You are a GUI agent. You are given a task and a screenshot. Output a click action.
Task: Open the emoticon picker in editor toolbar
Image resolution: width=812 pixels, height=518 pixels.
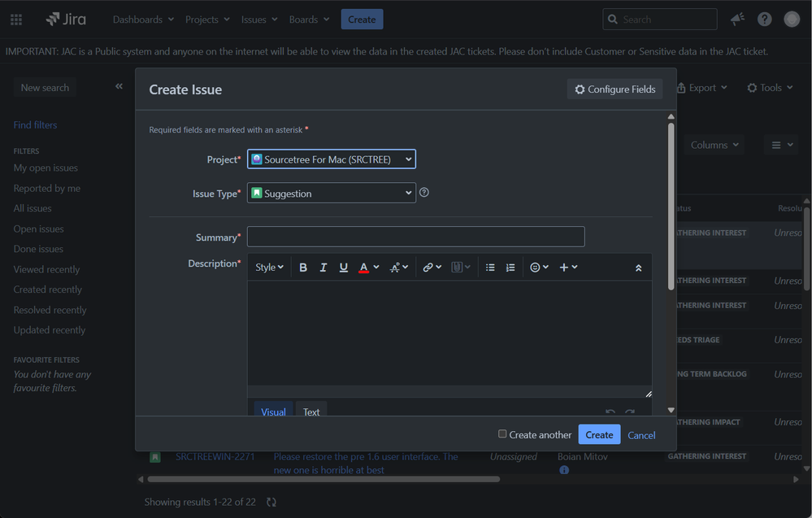tap(539, 268)
